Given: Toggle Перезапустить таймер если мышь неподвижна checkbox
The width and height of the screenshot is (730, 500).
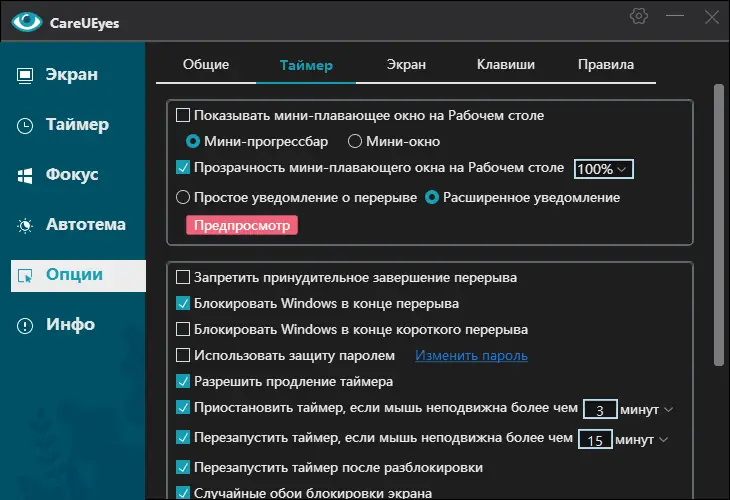Looking at the screenshot, I should [183, 438].
